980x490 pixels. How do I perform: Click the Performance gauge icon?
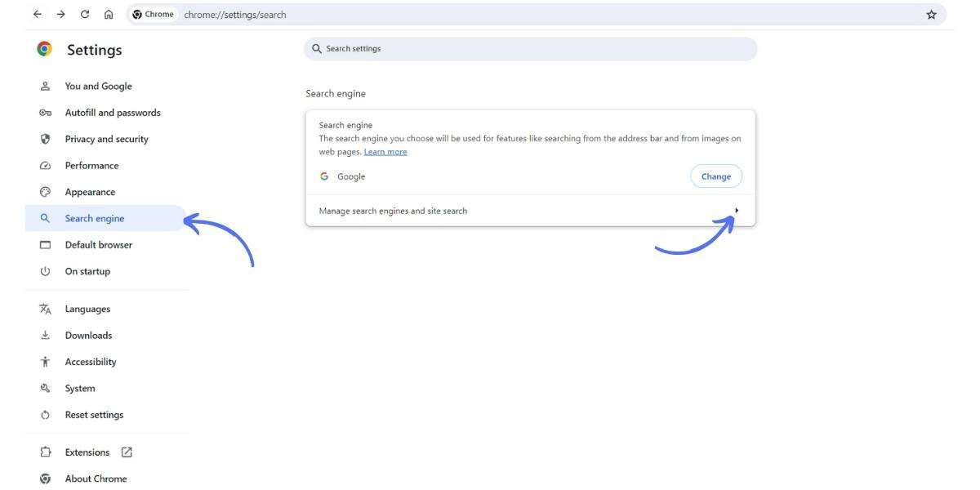(x=46, y=166)
